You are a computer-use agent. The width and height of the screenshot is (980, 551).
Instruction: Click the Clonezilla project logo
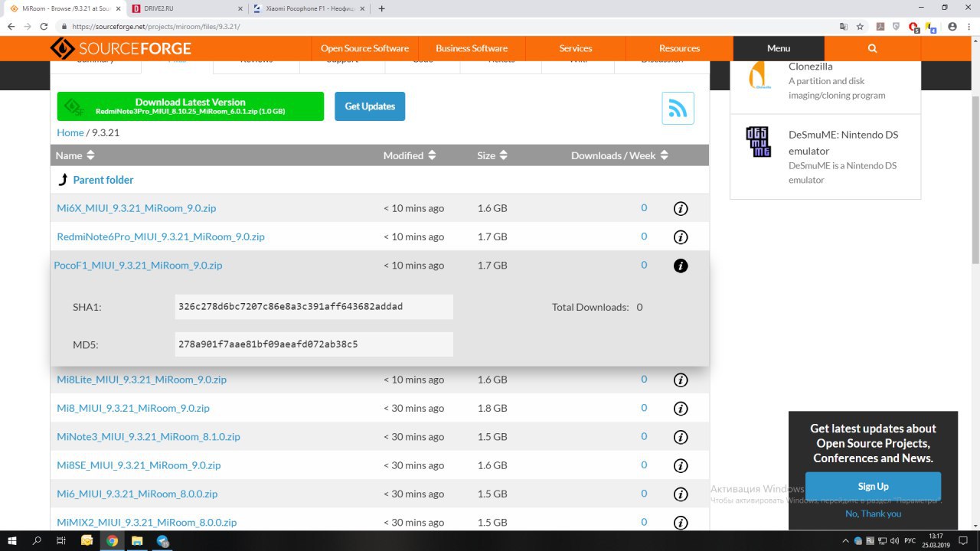click(759, 76)
